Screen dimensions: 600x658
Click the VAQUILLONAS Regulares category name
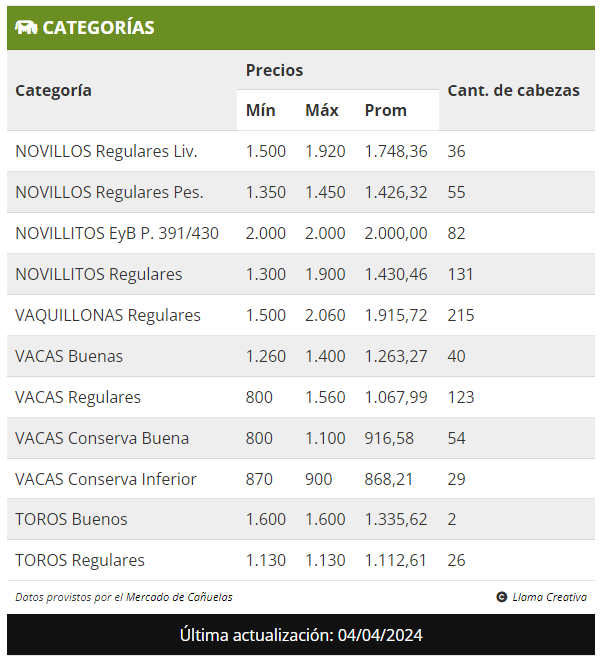(108, 315)
